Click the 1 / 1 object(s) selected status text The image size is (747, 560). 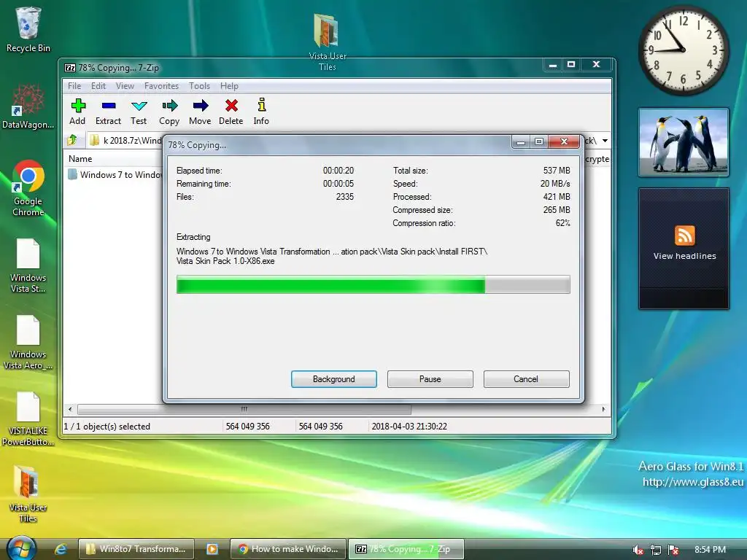[x=107, y=426]
